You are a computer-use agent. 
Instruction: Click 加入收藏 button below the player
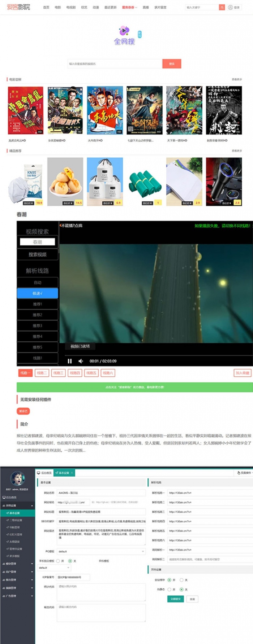click(x=242, y=373)
